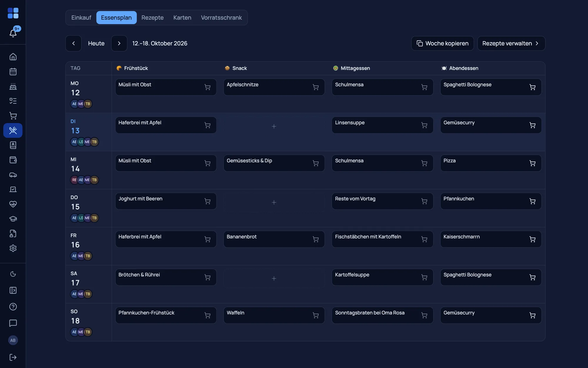Screen dimensions: 588x368
Task: Switch to Karten tab
Action: pyautogui.click(x=182, y=18)
